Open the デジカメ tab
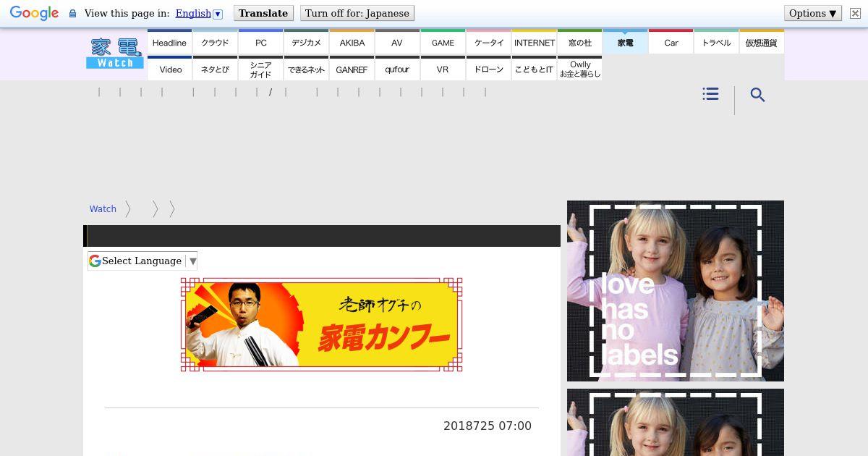This screenshot has width=868, height=456. point(306,42)
